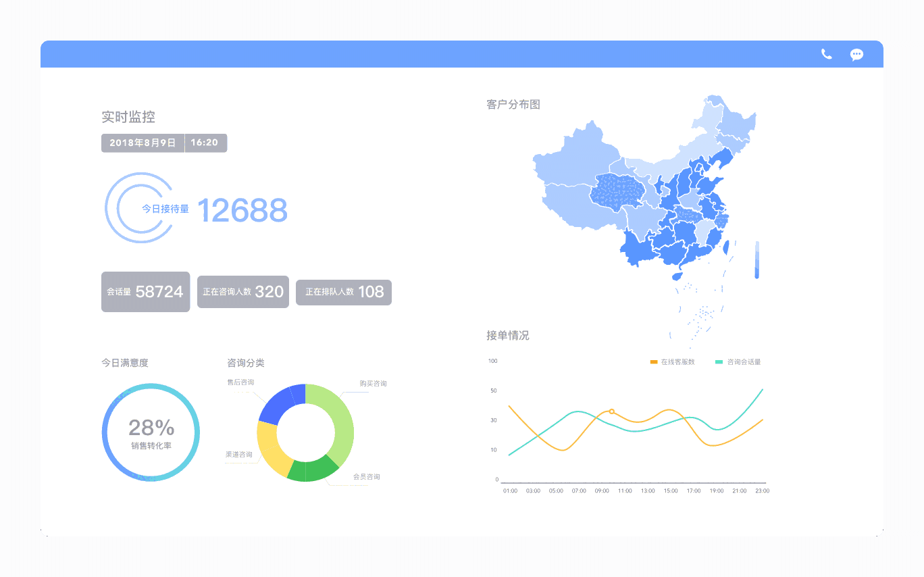The height and width of the screenshot is (577, 924).
Task: Select Taiwan island on the map
Action: (727, 247)
